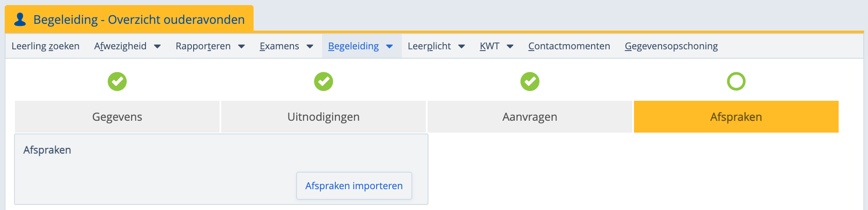Open Gegevensopschoning menu item
Image resolution: width=868 pixels, height=210 pixels.
671,46
